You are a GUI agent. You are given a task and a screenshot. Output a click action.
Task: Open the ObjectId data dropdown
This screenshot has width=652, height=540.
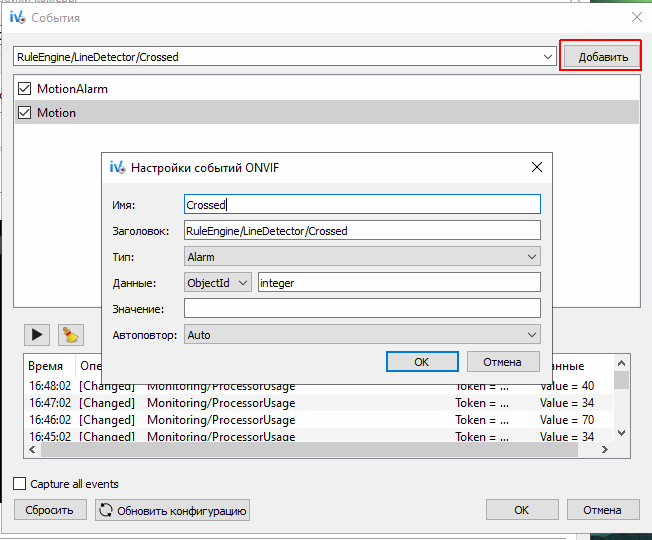(217, 283)
